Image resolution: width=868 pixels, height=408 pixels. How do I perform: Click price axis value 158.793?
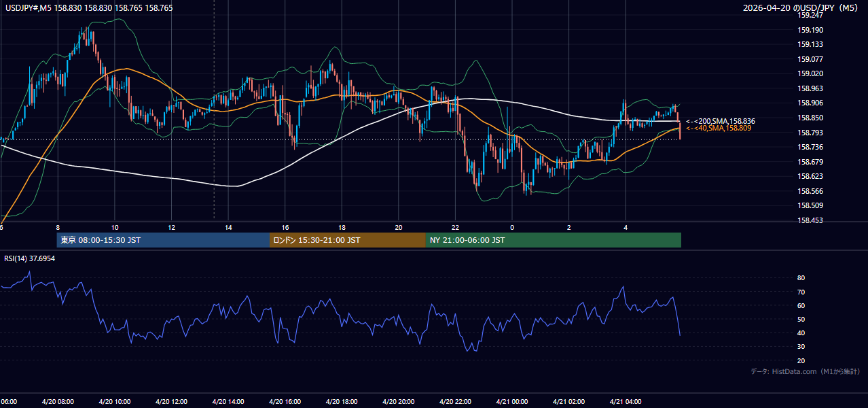point(810,133)
